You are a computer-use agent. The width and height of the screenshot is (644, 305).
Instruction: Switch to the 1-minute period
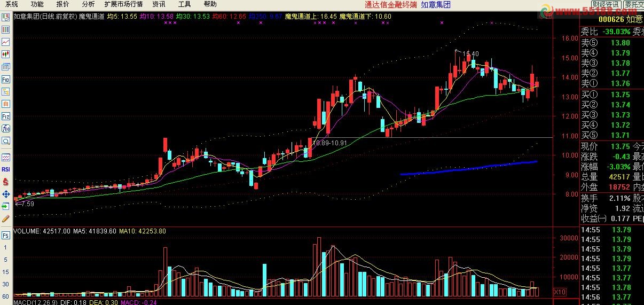click(6, 247)
